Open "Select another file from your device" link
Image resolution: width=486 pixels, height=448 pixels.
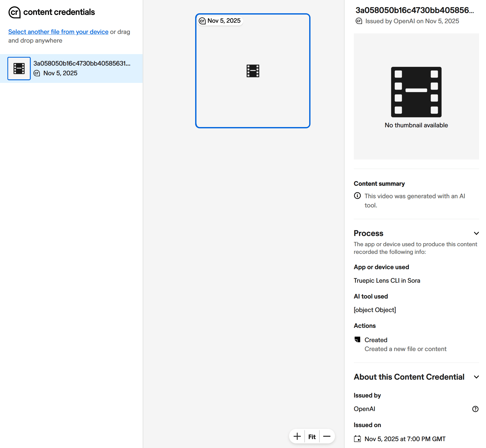click(x=58, y=32)
